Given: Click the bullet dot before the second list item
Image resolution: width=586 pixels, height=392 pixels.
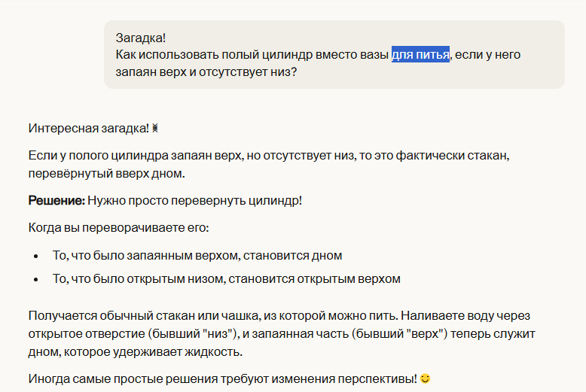Looking at the screenshot, I should click(x=36, y=279).
